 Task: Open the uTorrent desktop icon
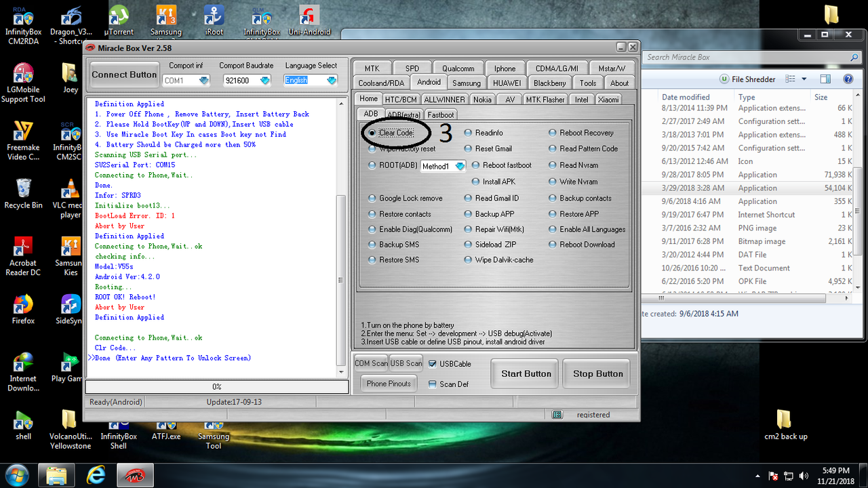point(119,20)
